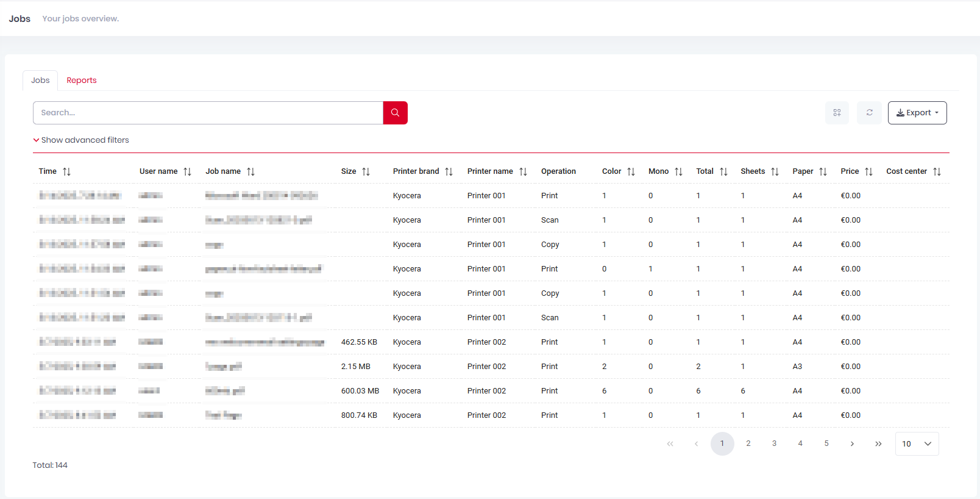Go to next page arrow

(x=852, y=443)
